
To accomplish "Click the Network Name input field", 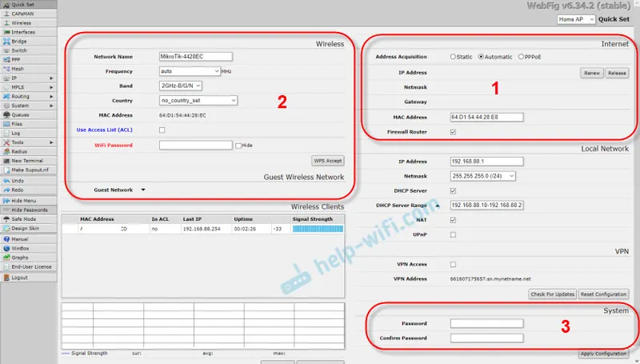I will (196, 57).
